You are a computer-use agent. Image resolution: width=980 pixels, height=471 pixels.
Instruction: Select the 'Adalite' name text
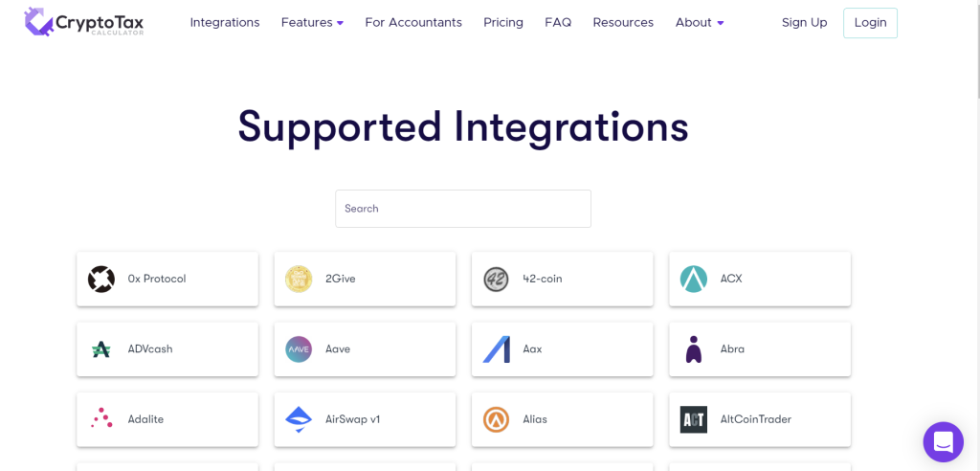(145, 419)
